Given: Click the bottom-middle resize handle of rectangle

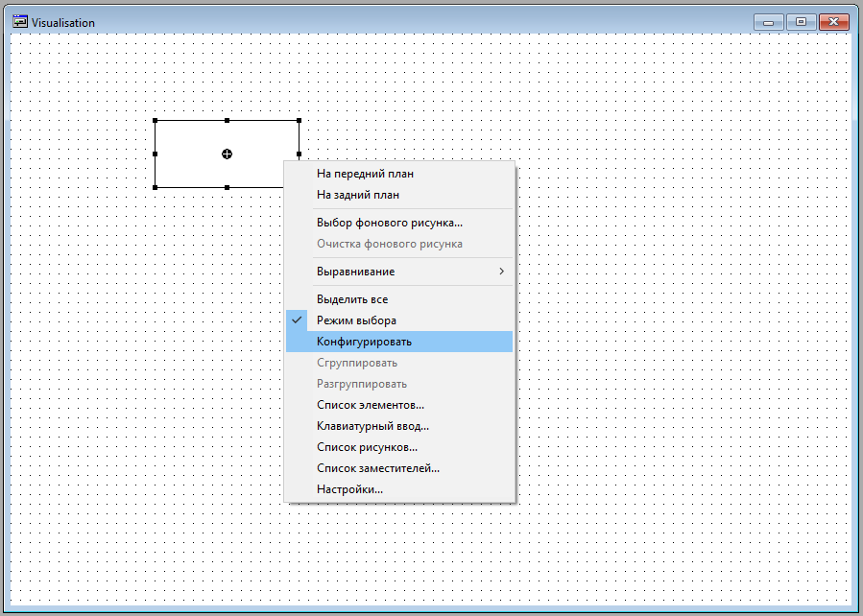Looking at the screenshot, I should (228, 187).
